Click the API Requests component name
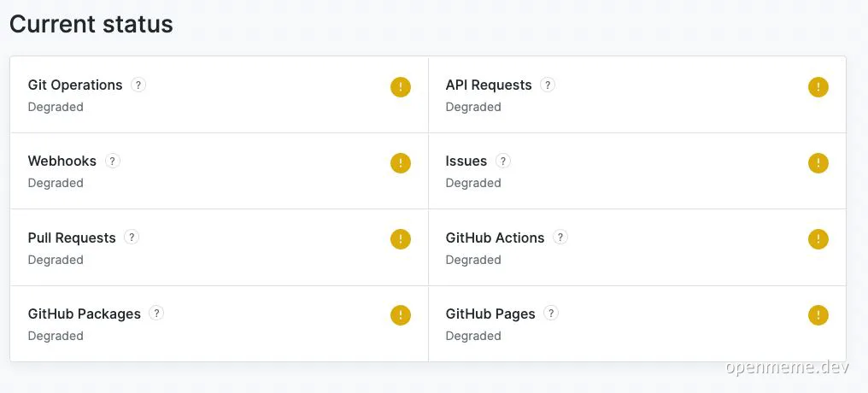 click(489, 85)
